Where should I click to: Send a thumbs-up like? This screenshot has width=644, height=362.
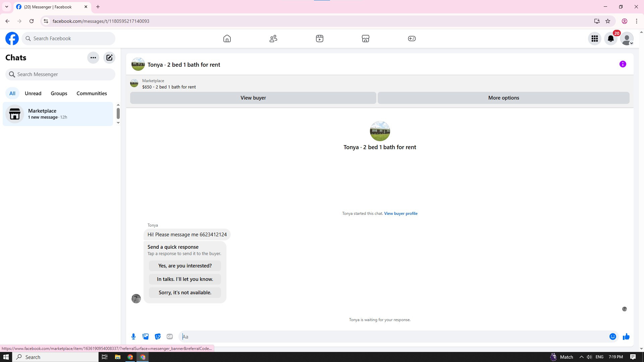626,337
